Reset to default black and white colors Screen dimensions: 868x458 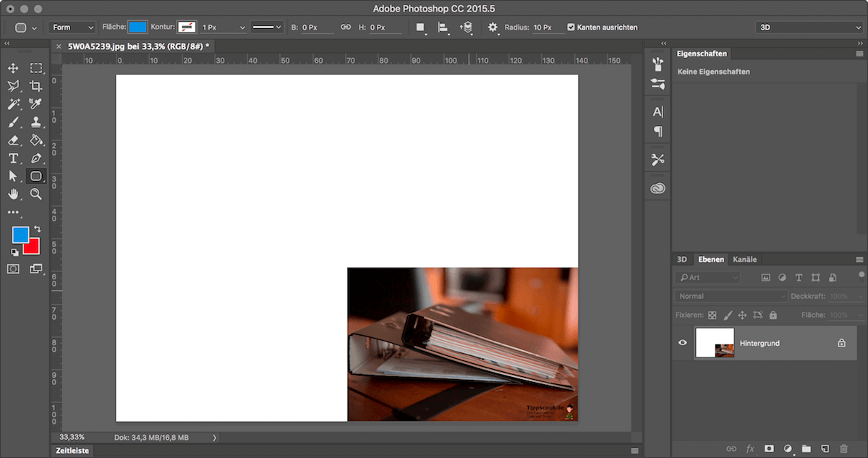pos(14,253)
